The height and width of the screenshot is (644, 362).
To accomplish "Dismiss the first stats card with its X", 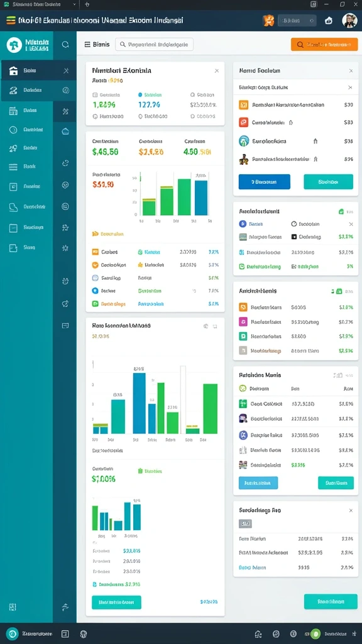I will pos(217,71).
